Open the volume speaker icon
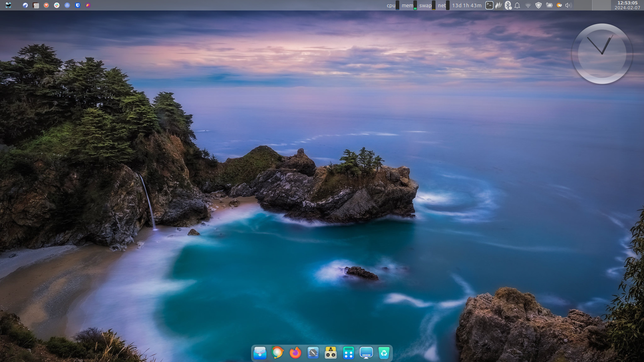644x362 pixels. point(569,5)
